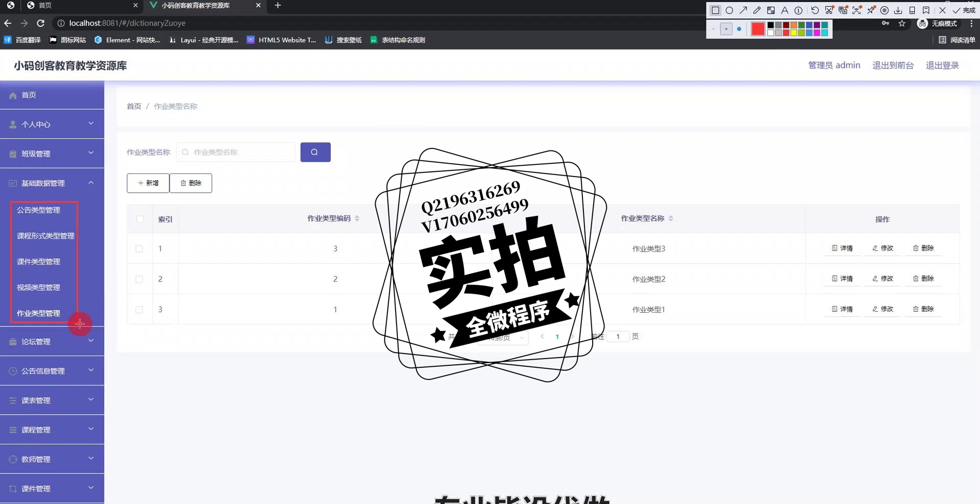Undo the last annotation
This screenshot has width=980, height=504.
pos(815,10)
